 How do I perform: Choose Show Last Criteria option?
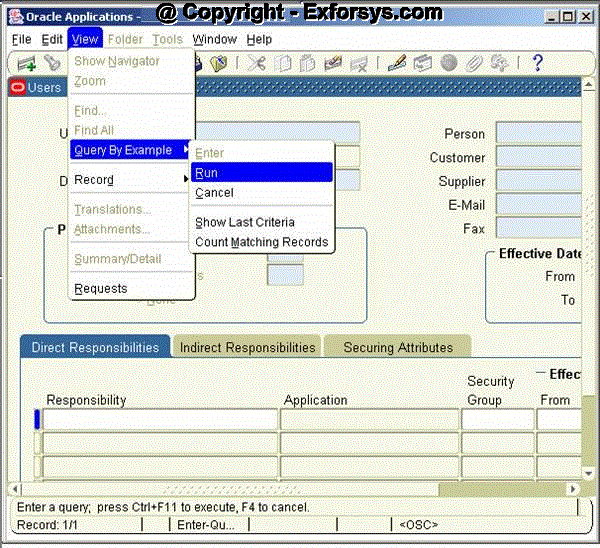(x=245, y=222)
